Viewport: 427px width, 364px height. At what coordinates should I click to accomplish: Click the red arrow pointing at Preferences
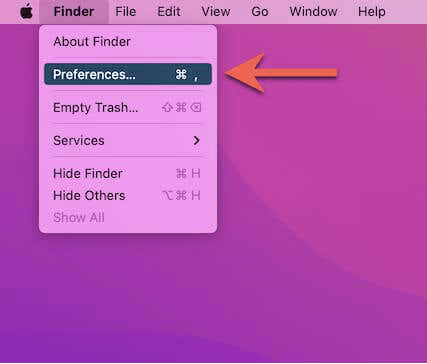coord(282,73)
